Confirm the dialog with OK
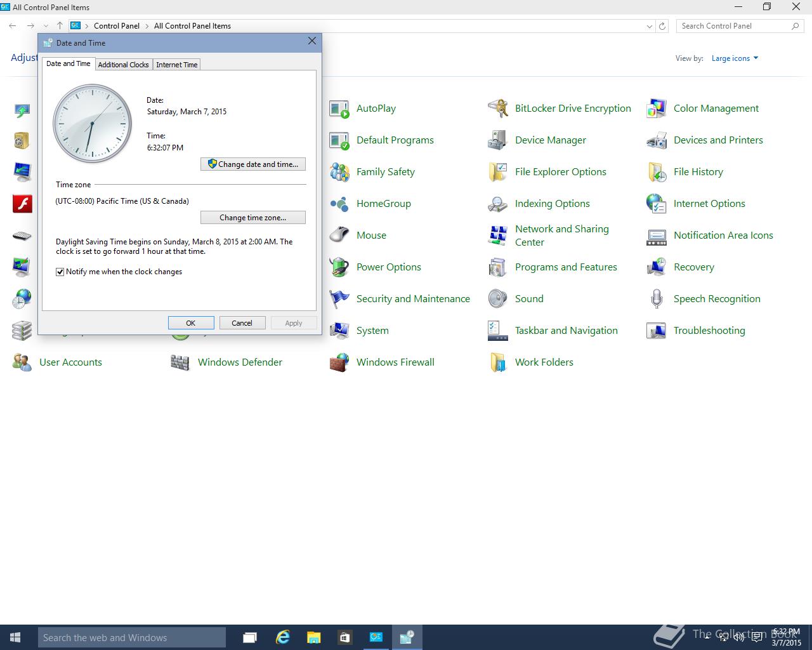The image size is (812, 650). pyautogui.click(x=191, y=322)
